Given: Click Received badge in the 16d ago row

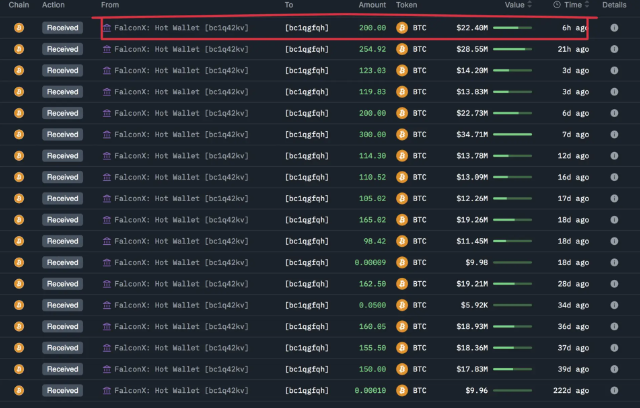Looking at the screenshot, I should [61, 177].
